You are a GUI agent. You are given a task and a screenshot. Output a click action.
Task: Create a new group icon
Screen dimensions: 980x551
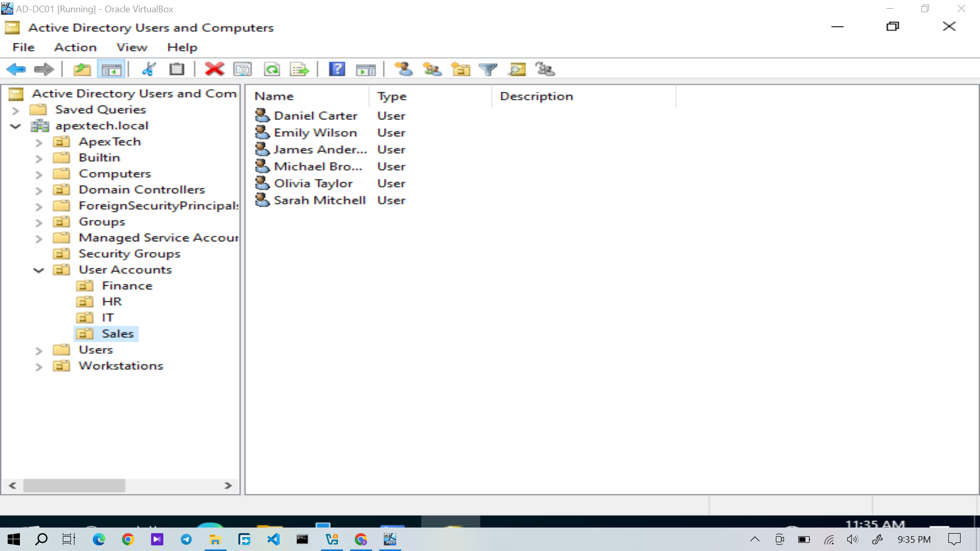(432, 69)
